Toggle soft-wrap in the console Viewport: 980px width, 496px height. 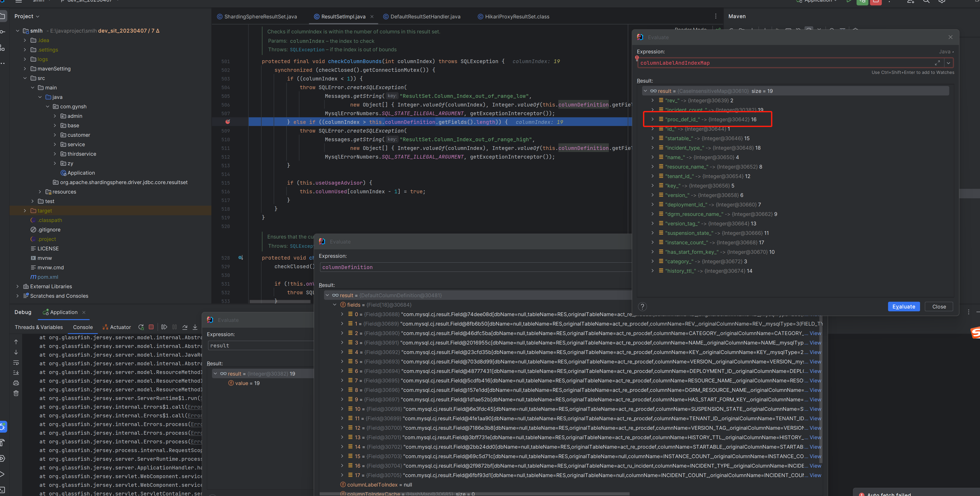16,362
